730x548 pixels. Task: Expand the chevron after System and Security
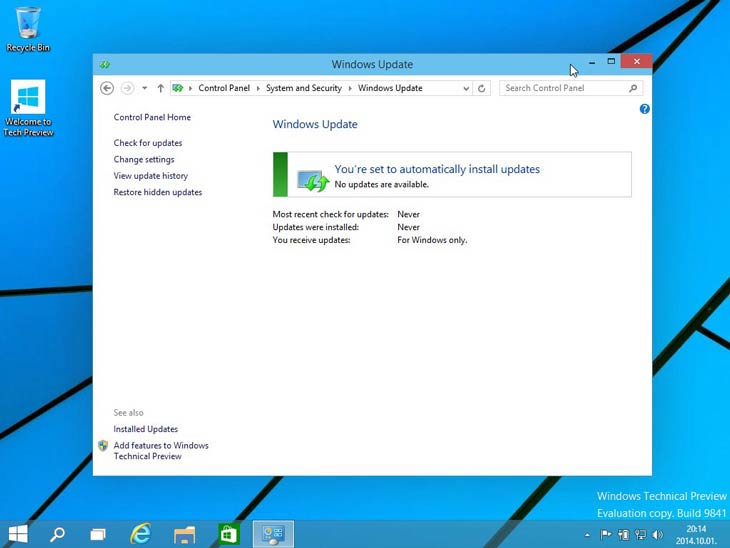350,88
